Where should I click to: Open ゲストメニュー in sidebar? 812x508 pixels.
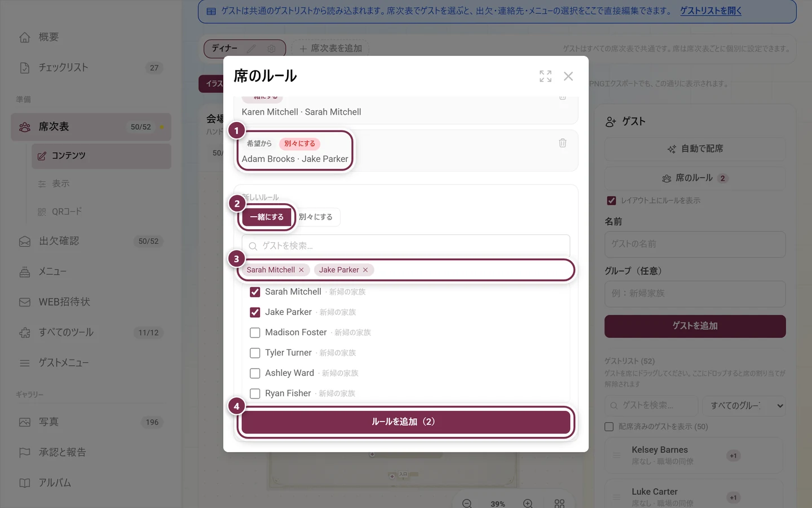(91, 363)
